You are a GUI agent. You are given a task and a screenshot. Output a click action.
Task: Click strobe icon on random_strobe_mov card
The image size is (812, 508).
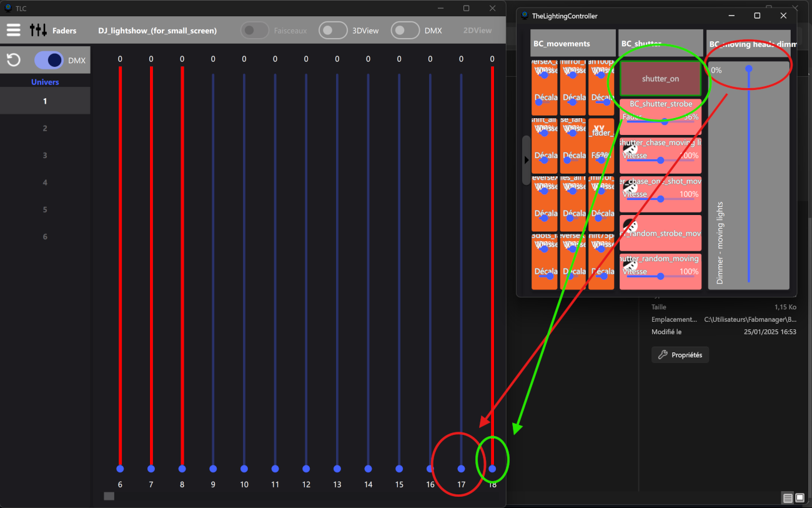tap(631, 226)
